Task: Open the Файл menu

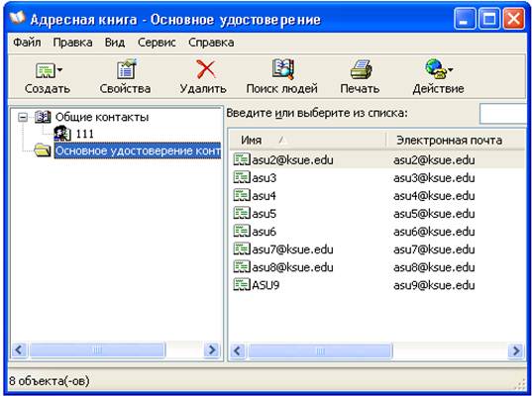Action: 27,43
